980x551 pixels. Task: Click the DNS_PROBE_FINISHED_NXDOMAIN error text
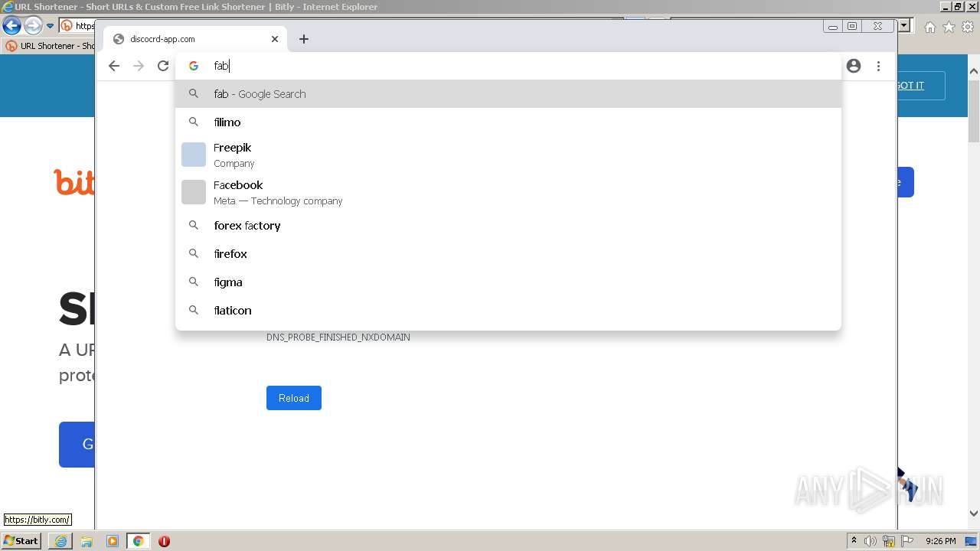coord(338,337)
